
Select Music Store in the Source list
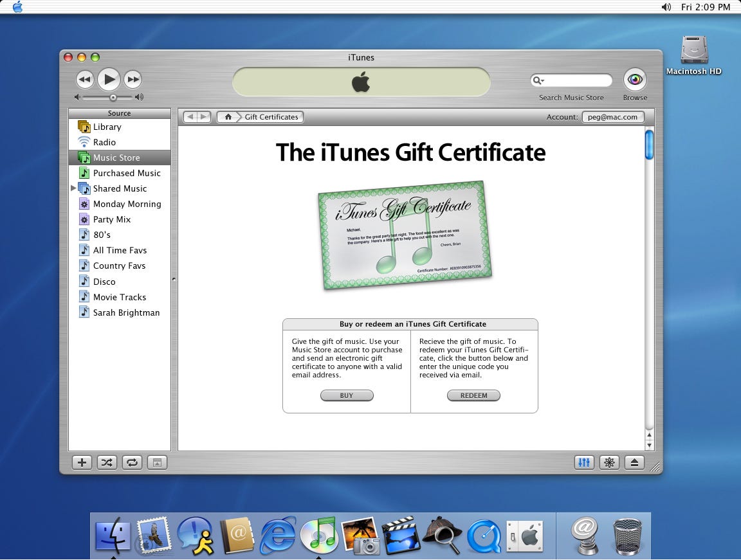click(x=120, y=158)
